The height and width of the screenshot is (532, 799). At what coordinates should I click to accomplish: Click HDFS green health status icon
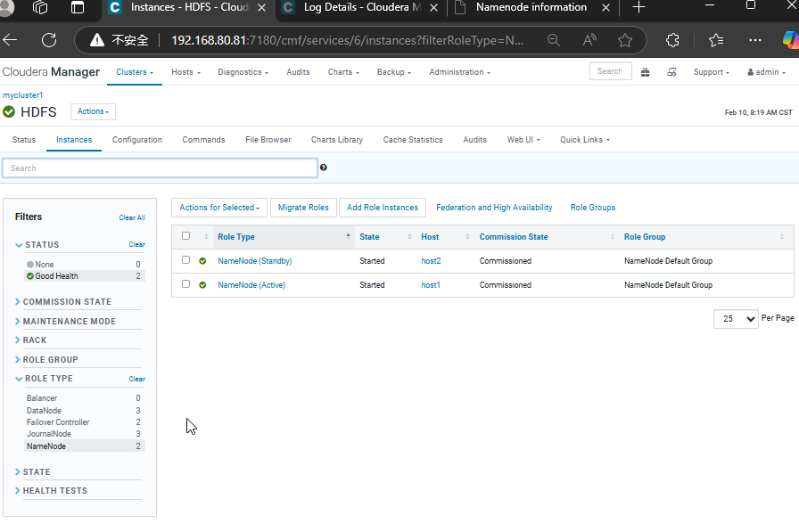[x=9, y=111]
